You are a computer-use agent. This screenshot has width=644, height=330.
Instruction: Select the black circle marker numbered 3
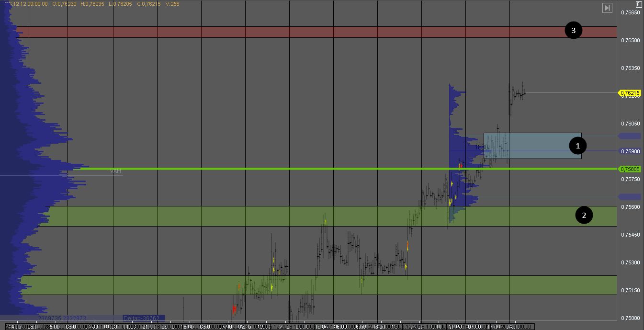coord(573,31)
